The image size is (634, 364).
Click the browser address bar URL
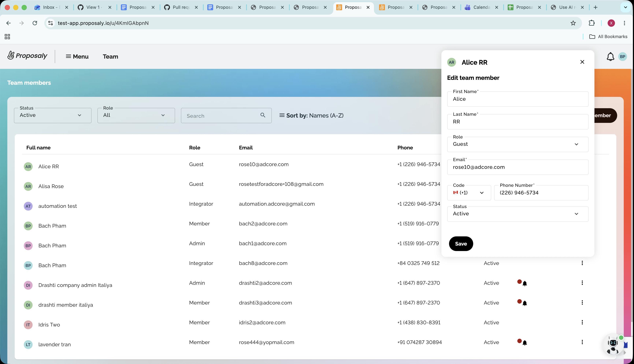point(103,23)
